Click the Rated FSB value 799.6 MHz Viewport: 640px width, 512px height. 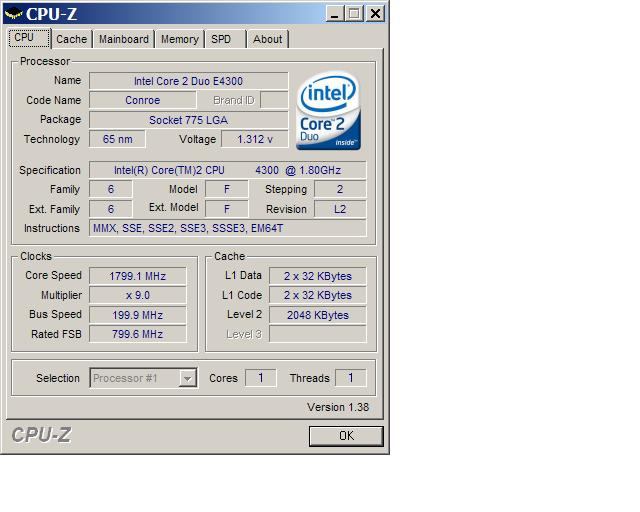point(138,334)
